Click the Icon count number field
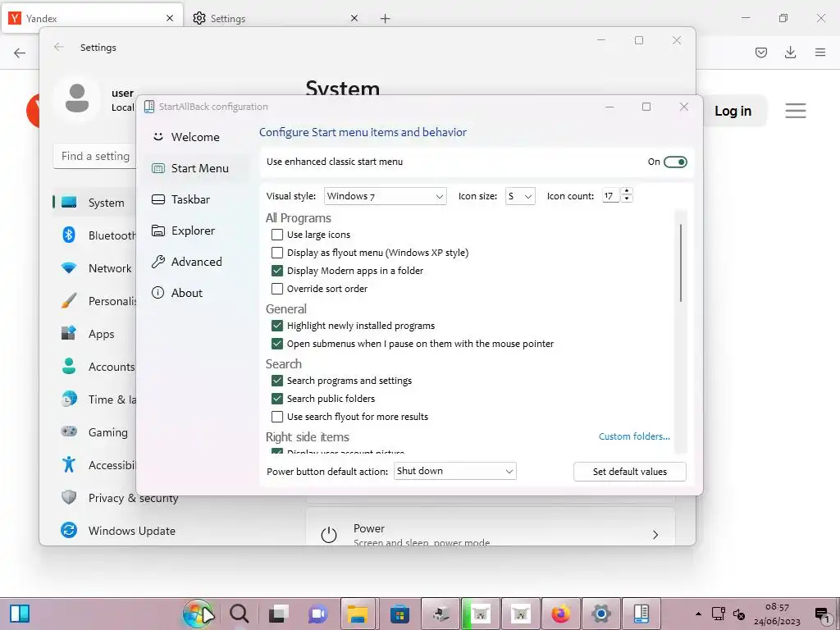The image size is (840, 630). (x=610, y=196)
